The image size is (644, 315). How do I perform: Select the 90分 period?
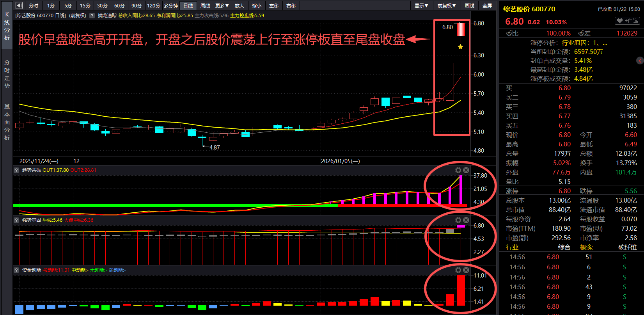coord(137,5)
